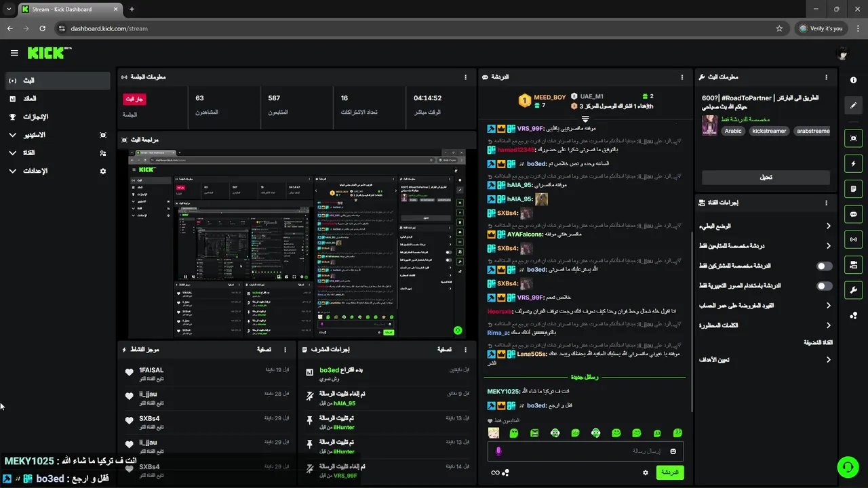Viewport: 868px width, 488px height.
Task: Open the info icon in the right rail
Action: (x=853, y=80)
